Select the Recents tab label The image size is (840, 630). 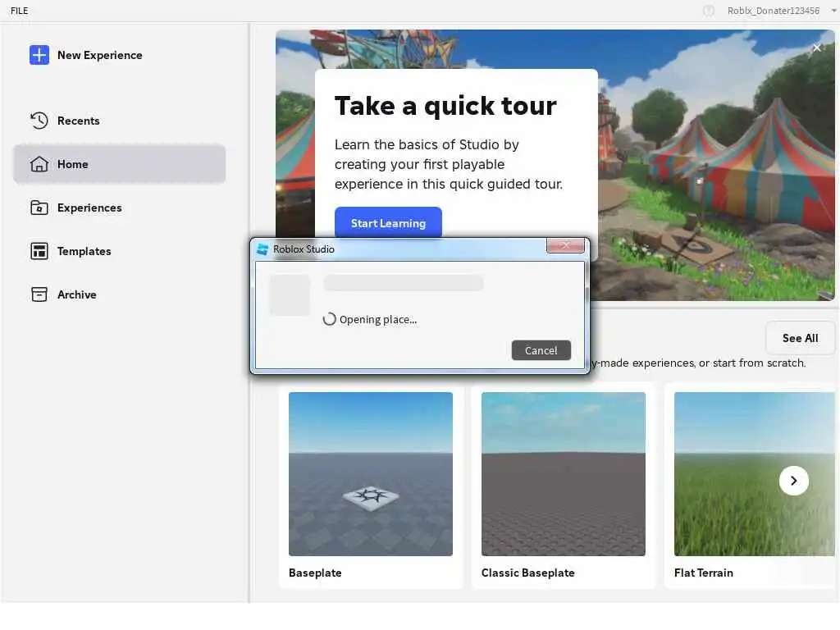[x=78, y=121]
